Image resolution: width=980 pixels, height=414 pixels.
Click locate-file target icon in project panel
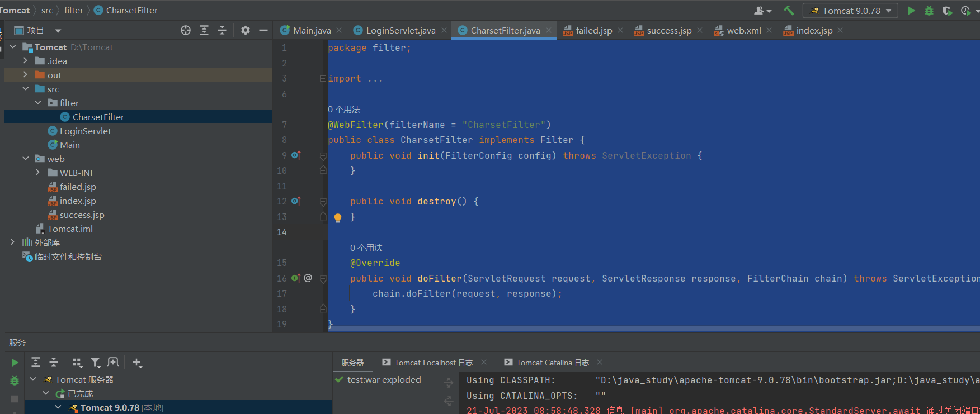pos(186,30)
